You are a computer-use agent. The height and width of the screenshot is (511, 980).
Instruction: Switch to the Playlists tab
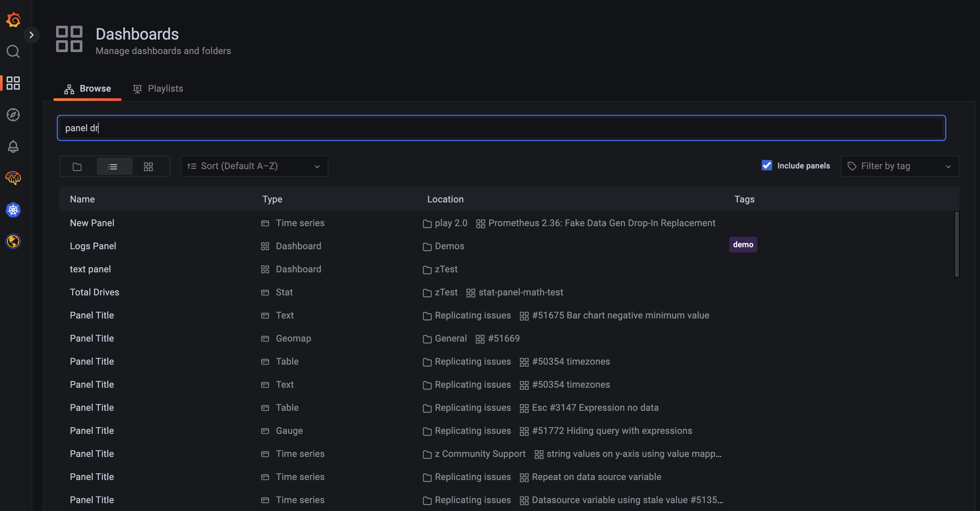[x=158, y=89]
